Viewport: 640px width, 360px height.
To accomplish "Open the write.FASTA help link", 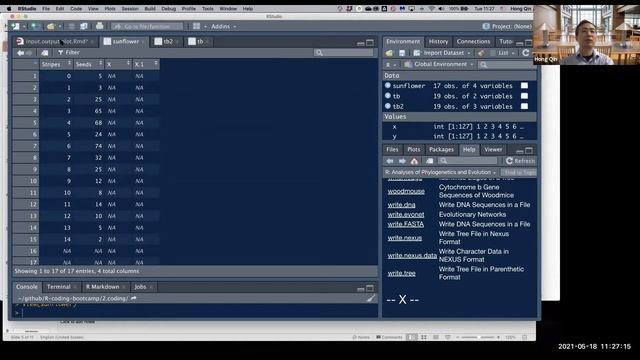I will pyautogui.click(x=406, y=224).
